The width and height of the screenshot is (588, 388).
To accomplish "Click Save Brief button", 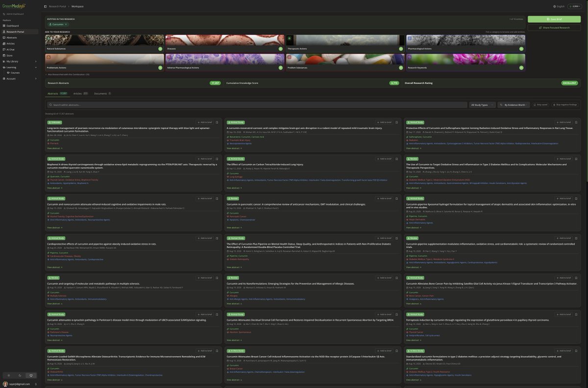I will tap(554, 19).
